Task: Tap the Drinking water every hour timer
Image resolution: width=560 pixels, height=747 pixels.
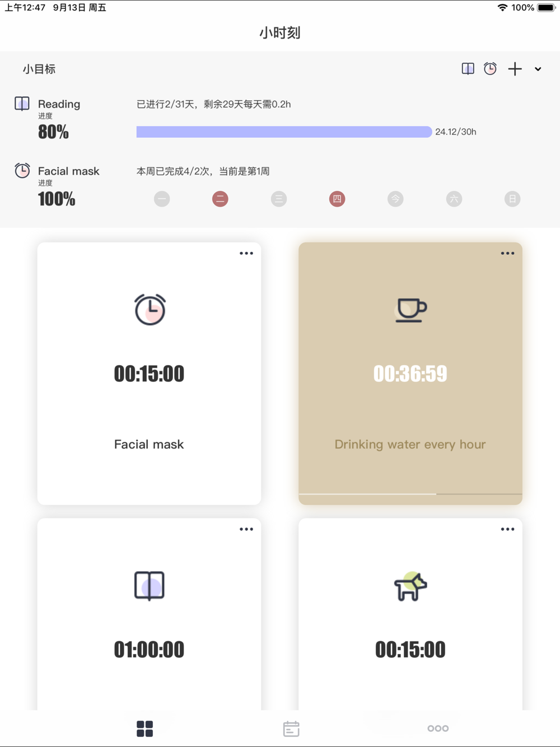Action: pos(410,373)
